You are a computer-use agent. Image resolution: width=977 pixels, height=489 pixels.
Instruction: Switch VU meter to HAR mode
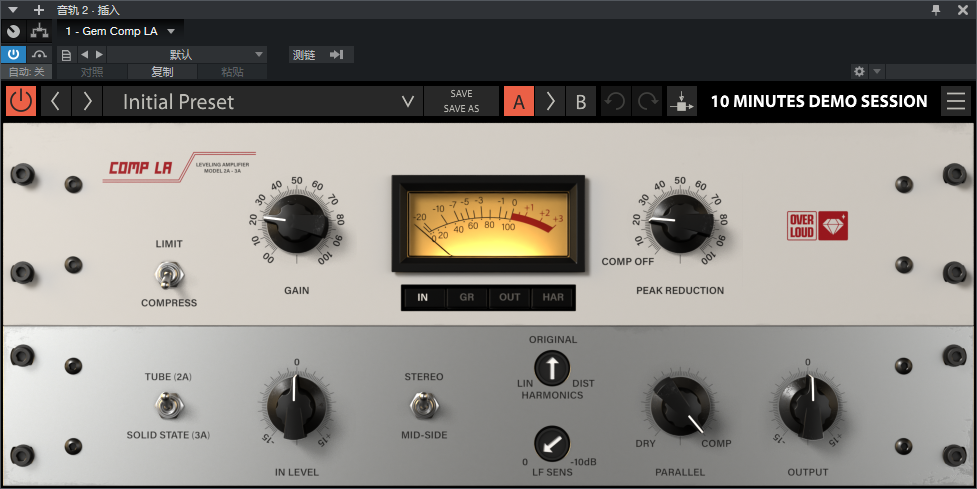[x=553, y=297]
